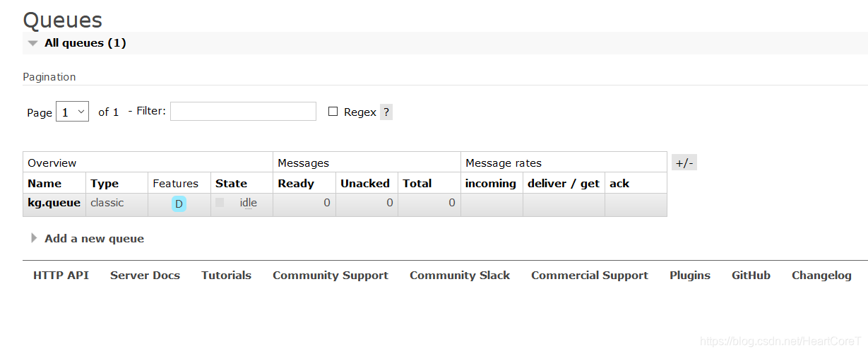This screenshot has height=354, width=868.
Task: Click the Filter text field
Action: click(x=243, y=111)
